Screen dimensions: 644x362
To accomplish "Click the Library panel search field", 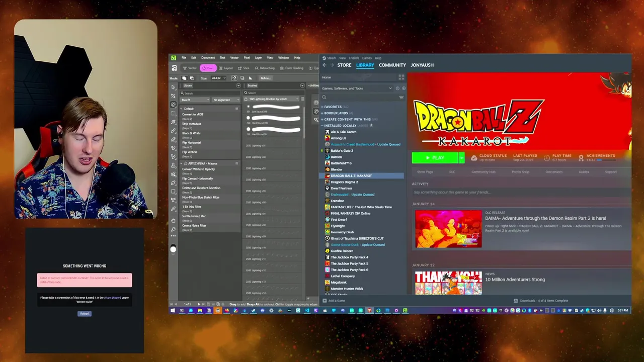I will (210, 93).
